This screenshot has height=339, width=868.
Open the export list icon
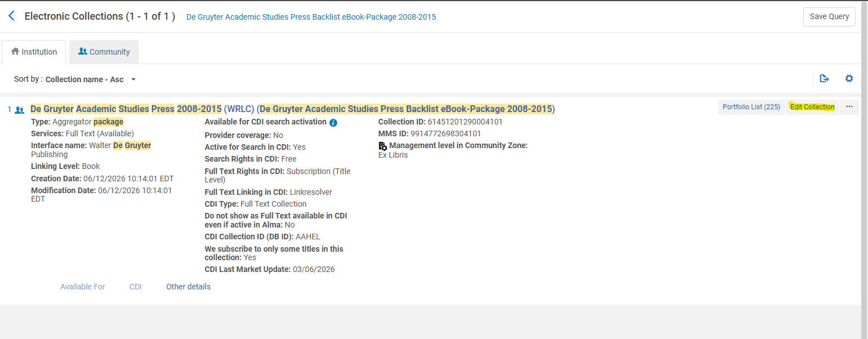tap(825, 79)
